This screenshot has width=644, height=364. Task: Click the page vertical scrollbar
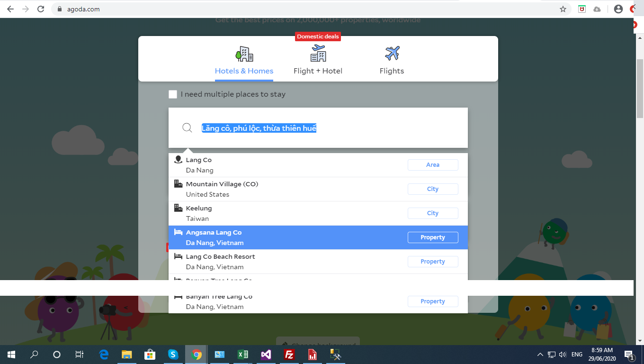point(640,89)
